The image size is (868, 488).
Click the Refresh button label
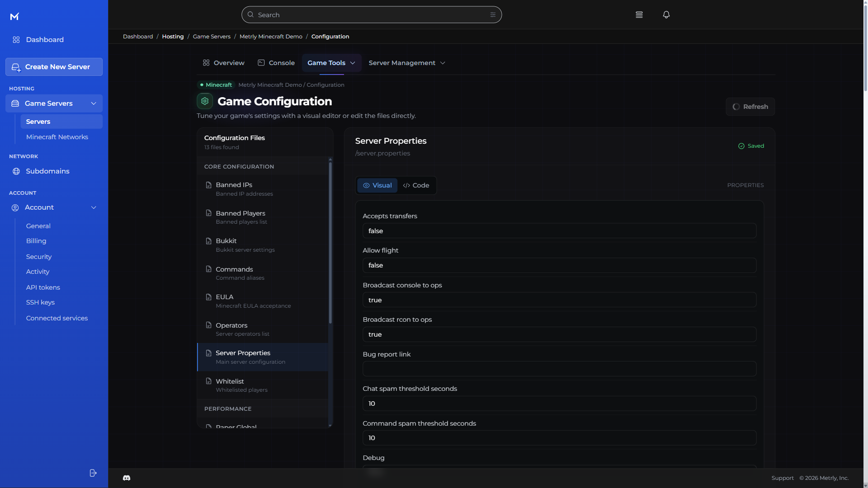click(755, 107)
